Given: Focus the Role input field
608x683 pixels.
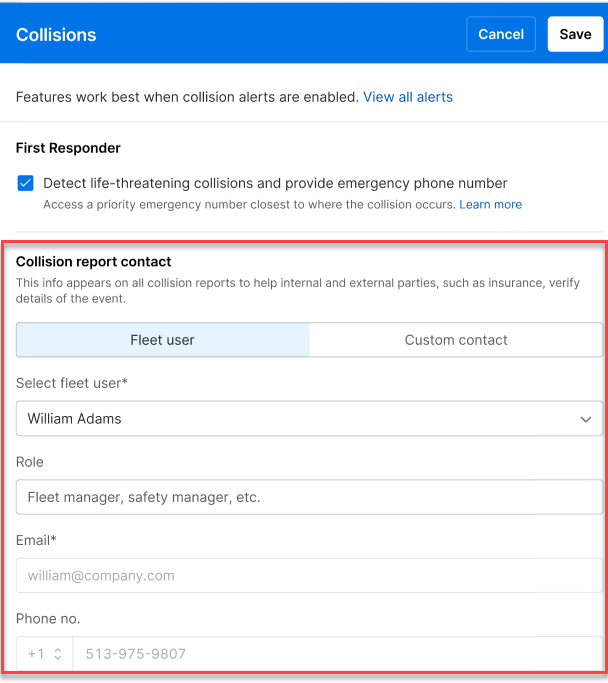Looking at the screenshot, I should (x=310, y=497).
